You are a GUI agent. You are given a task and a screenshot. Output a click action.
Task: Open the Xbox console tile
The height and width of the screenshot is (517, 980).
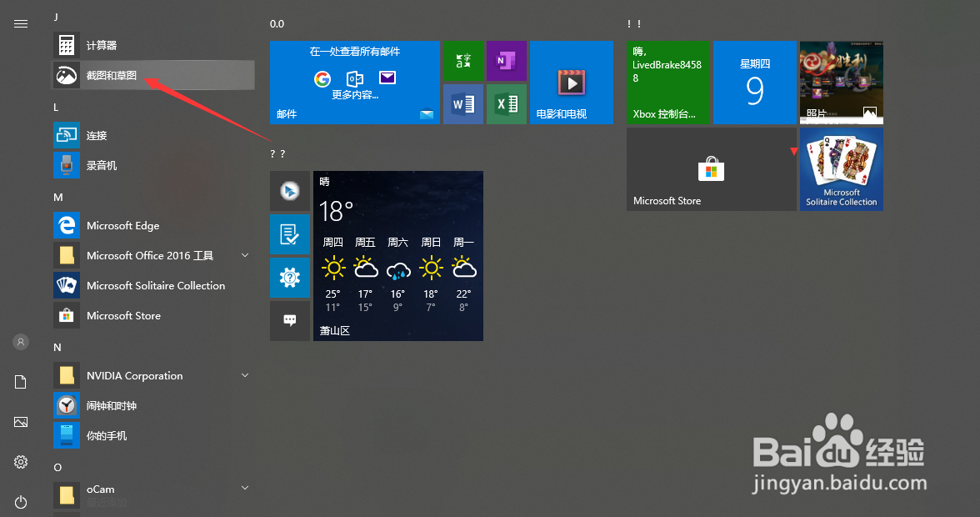tap(668, 83)
